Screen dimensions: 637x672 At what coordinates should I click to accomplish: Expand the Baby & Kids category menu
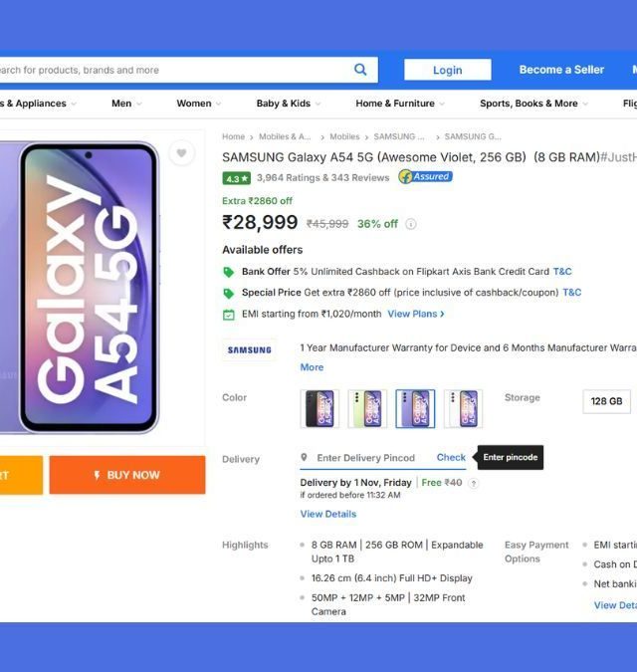coord(289,104)
